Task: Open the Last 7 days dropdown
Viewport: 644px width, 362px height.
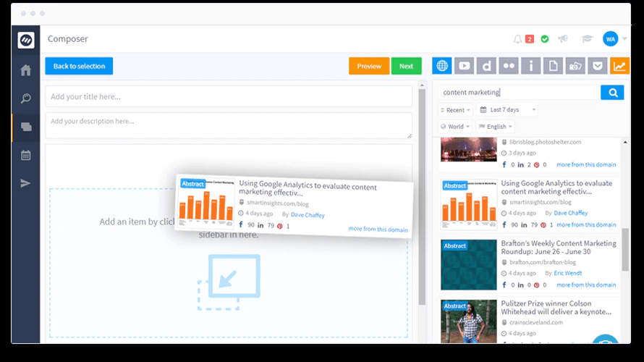Action: click(x=507, y=110)
